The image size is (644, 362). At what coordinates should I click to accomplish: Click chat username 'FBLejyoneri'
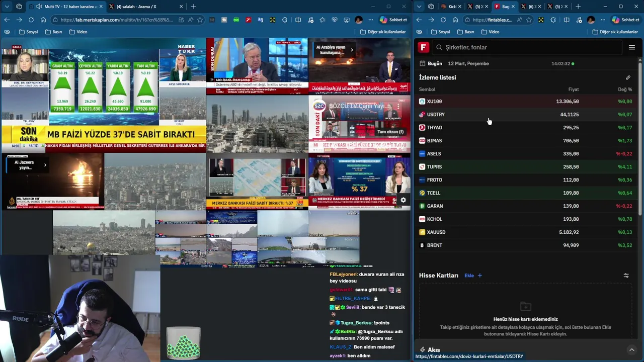[343, 275]
